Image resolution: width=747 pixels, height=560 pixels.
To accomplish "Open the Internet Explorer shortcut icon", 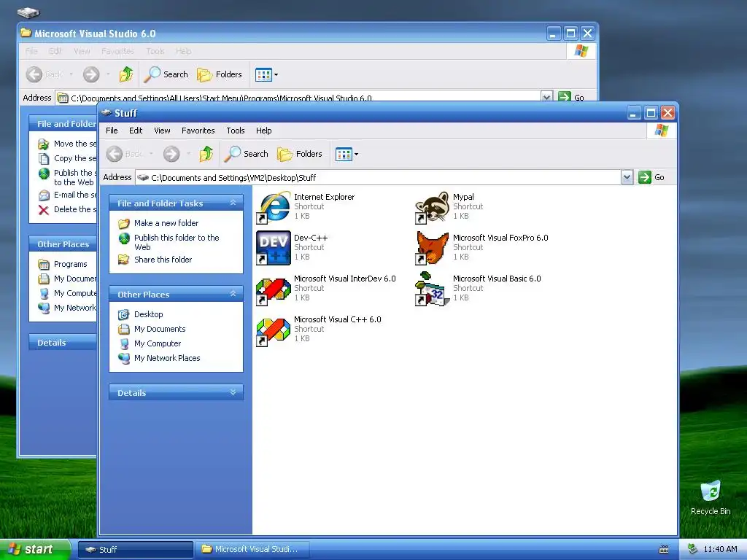I will (273, 208).
